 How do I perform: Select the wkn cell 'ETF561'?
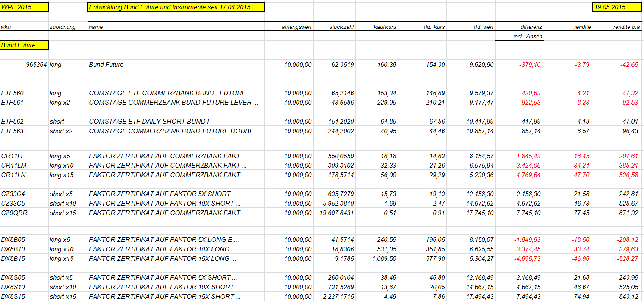(x=13, y=103)
